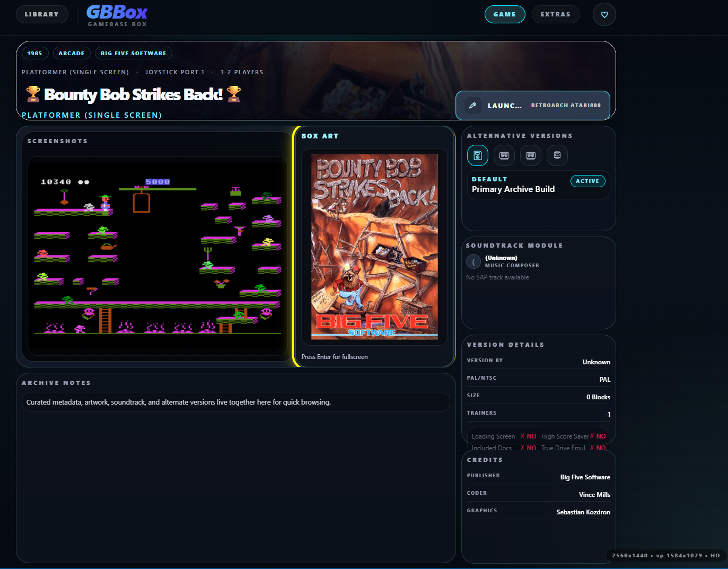This screenshot has height=569, width=728.
Task: Click the Trainers -1 value
Action: point(608,415)
